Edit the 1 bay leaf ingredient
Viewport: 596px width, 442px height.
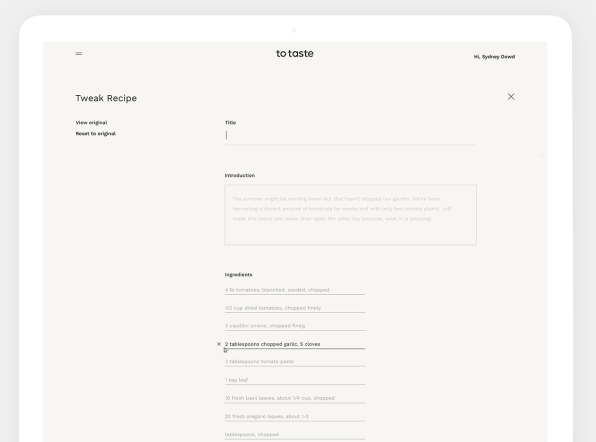coord(295,380)
